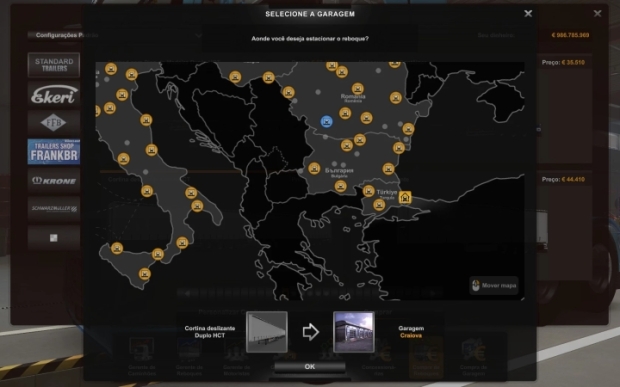Click the orange Craiova garage name

tap(411, 336)
